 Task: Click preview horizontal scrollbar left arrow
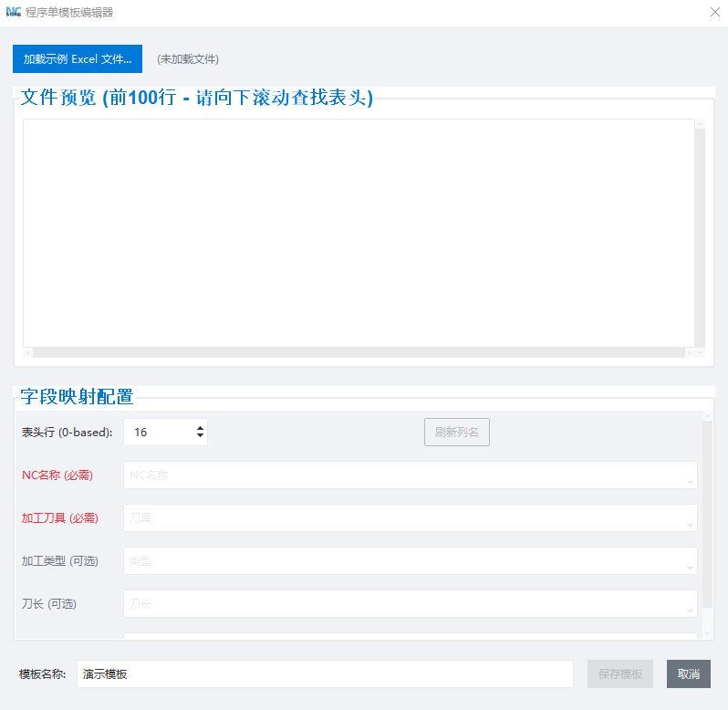pos(28,352)
